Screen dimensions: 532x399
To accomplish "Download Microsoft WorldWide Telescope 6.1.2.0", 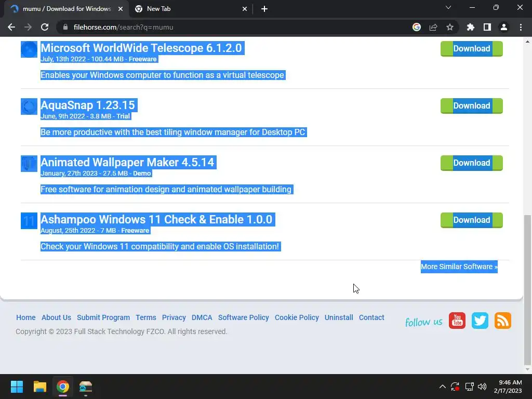I will pyautogui.click(x=472, y=49).
